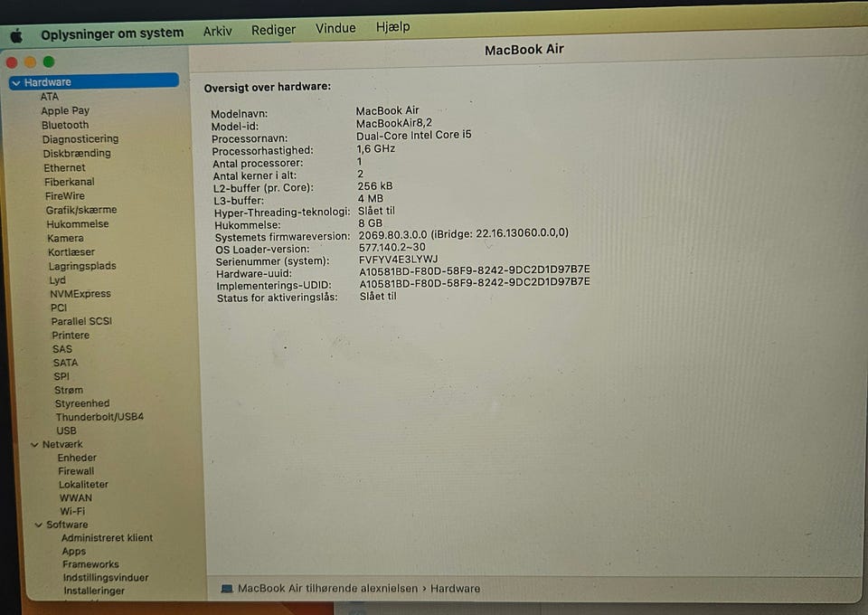Open Lagringsplads storage details
The image size is (868, 615).
coord(82,266)
